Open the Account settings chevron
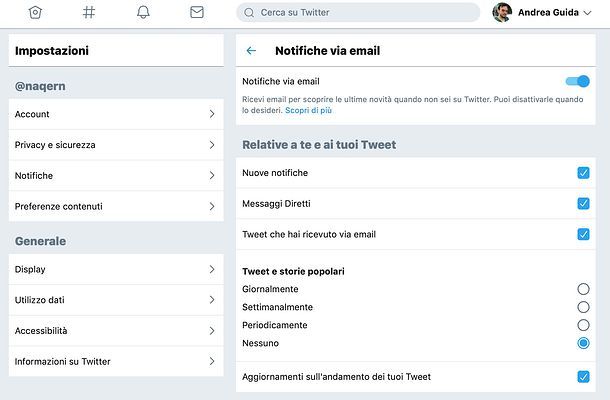The image size is (610, 400). coord(211,114)
